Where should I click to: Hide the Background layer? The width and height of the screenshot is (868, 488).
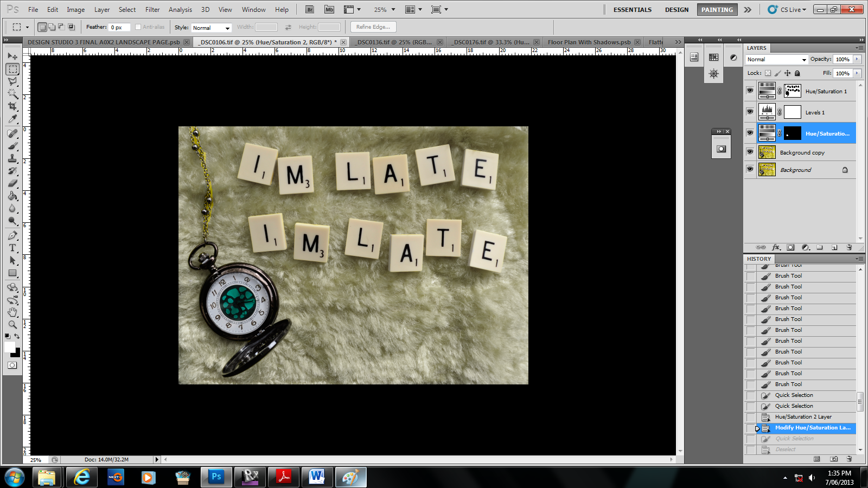750,170
